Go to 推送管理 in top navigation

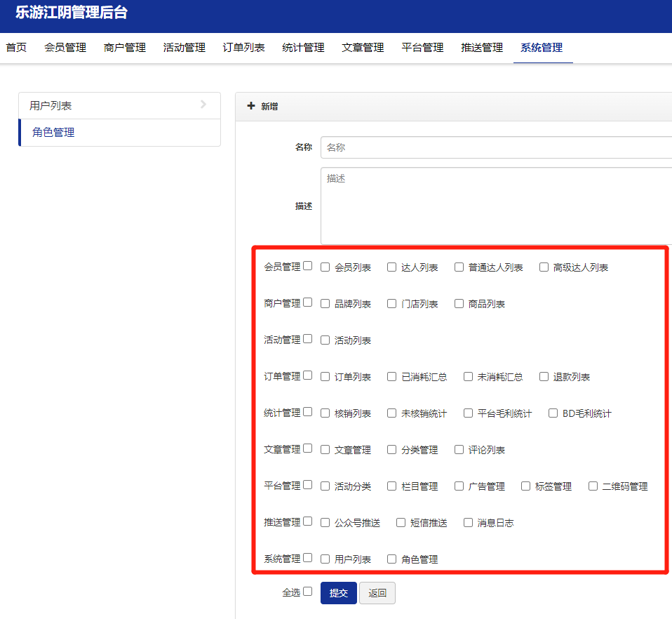[x=482, y=48]
